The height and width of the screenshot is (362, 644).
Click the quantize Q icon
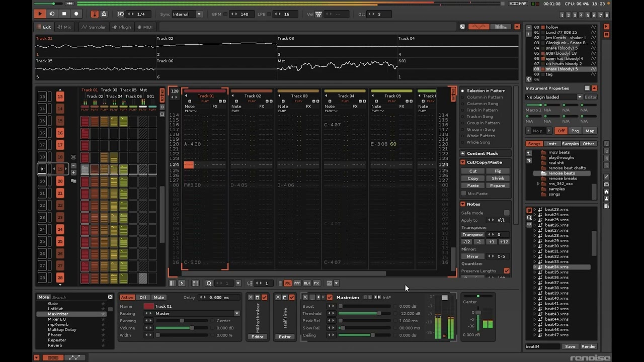(x=209, y=283)
